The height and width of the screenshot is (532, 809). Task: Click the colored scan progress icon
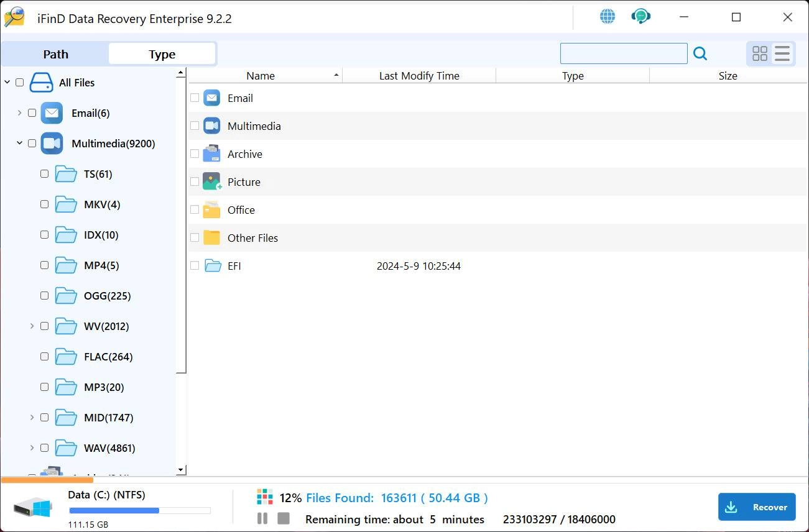[265, 497]
